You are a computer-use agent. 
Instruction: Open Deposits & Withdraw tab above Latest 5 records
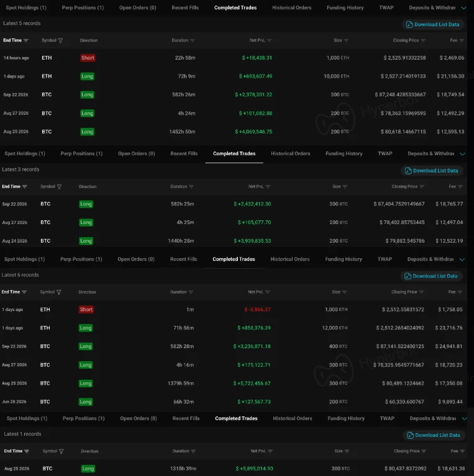click(432, 7)
